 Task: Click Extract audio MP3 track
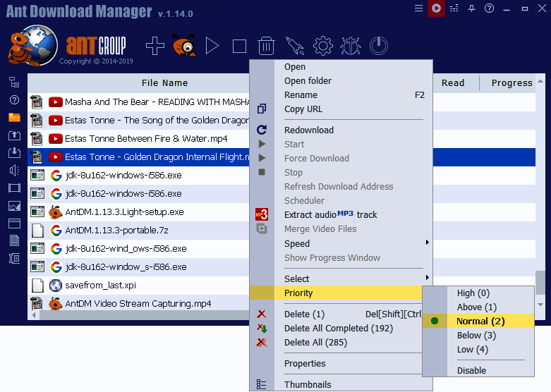click(x=330, y=215)
